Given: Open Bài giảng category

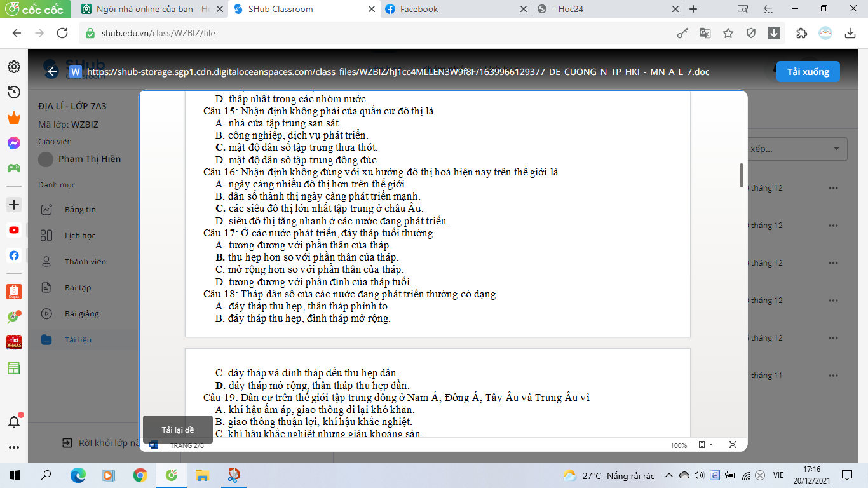Looking at the screenshot, I should pos(81,313).
